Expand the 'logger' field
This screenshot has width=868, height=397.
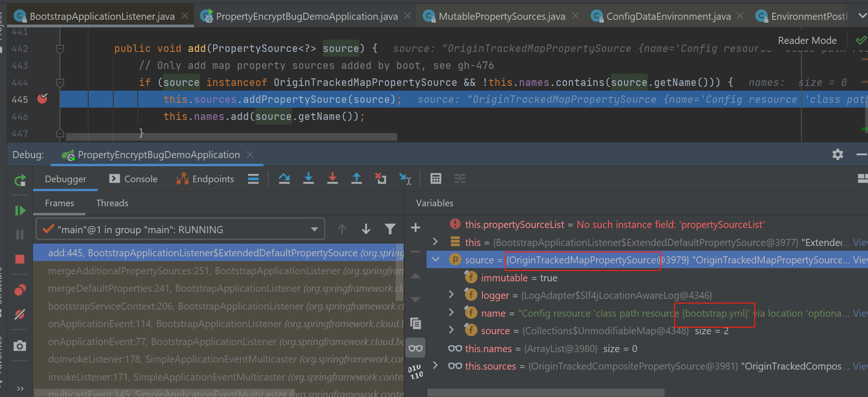pyautogui.click(x=451, y=295)
